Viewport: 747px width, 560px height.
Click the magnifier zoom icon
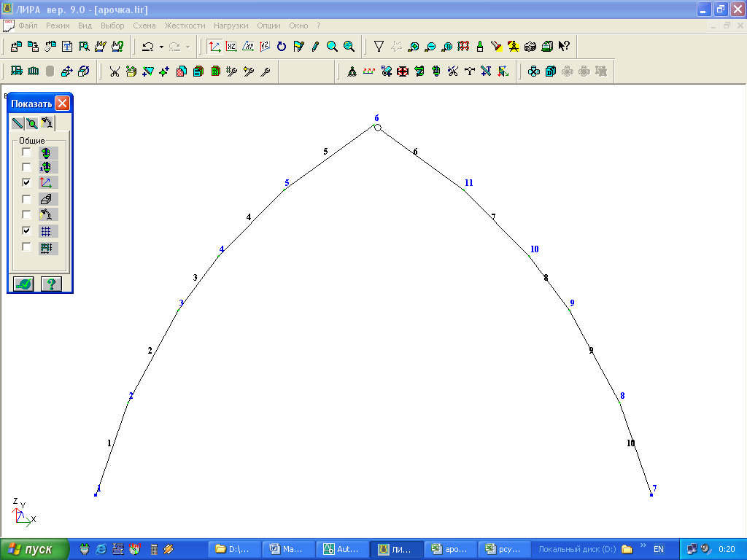pos(332,46)
